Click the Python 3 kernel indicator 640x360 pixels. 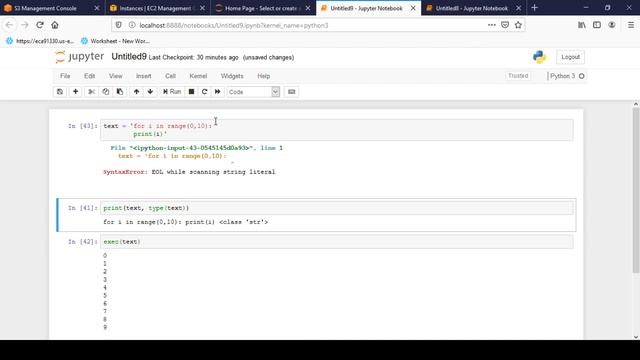click(567, 76)
